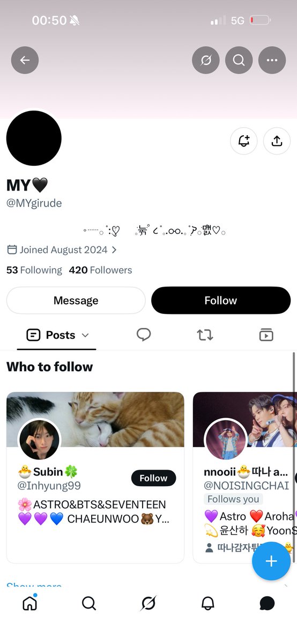Follow the MY profile
297x644 pixels.
tap(221, 301)
